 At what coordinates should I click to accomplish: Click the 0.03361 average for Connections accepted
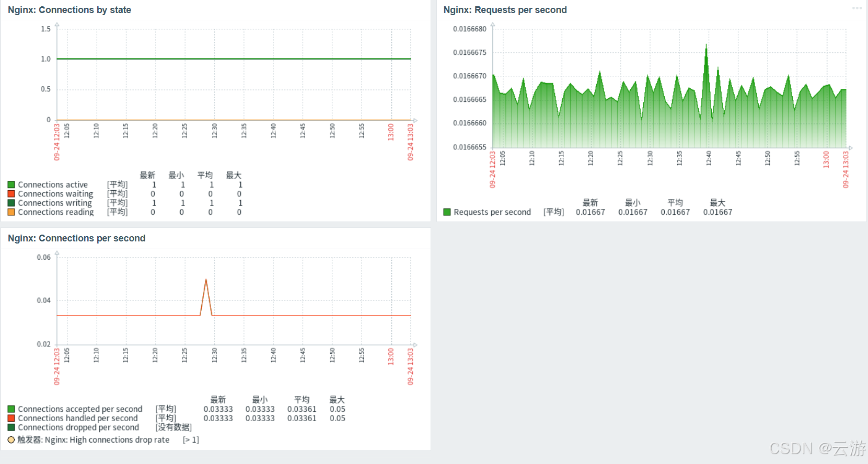(x=302, y=409)
